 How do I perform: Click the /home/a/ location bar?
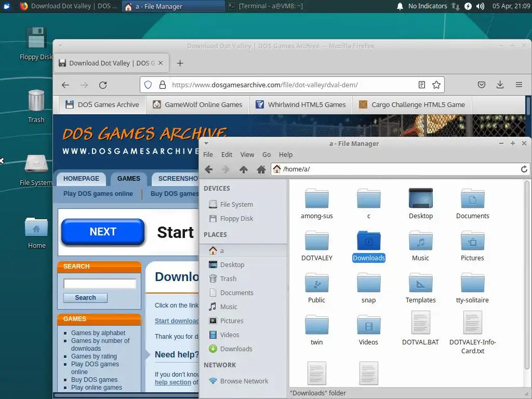[x=400, y=169]
